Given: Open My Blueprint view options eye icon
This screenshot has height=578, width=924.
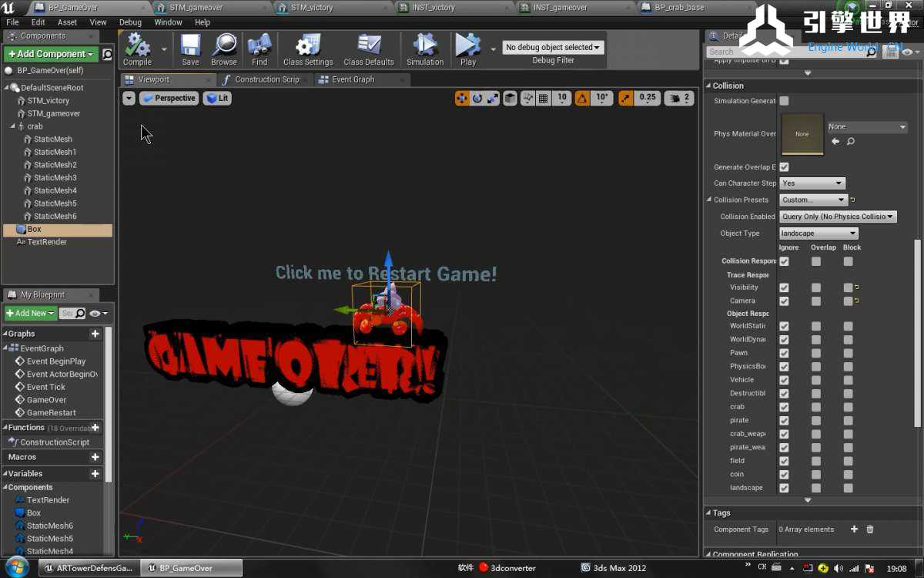Looking at the screenshot, I should (x=97, y=314).
